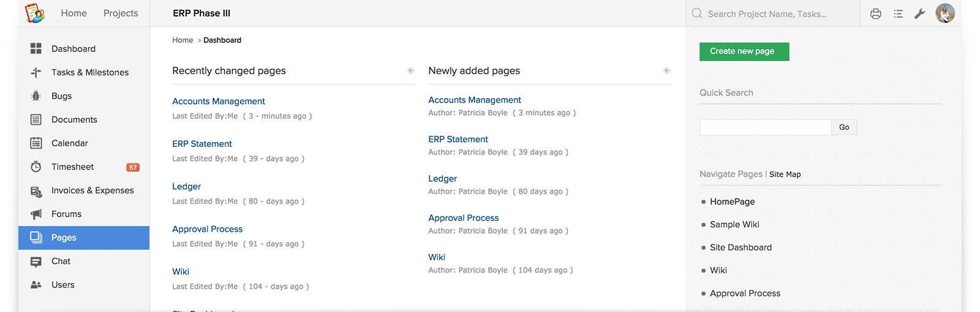The width and height of the screenshot is (980, 312).
Task: Click the Bugs icon in sidebar
Action: pyautogui.click(x=36, y=96)
